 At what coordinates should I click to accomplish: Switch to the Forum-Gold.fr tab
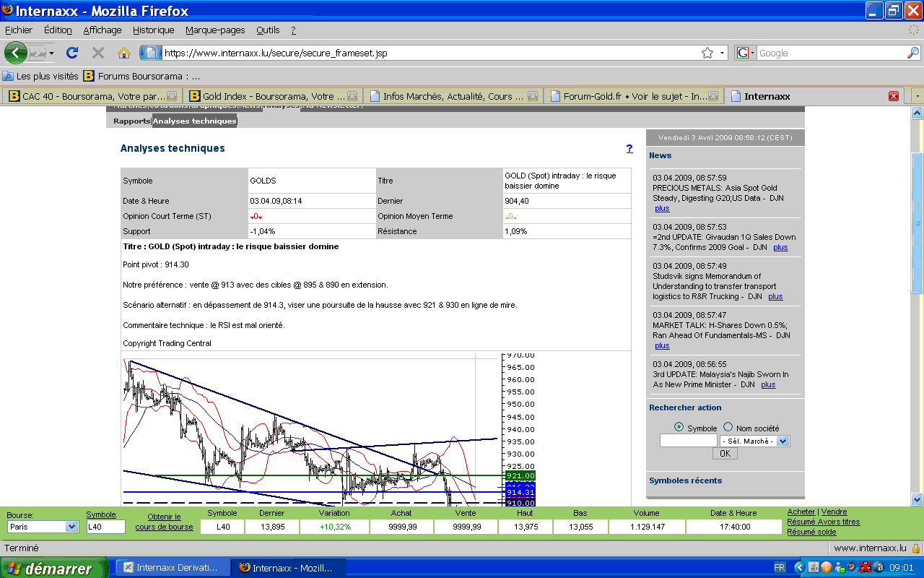(x=633, y=96)
